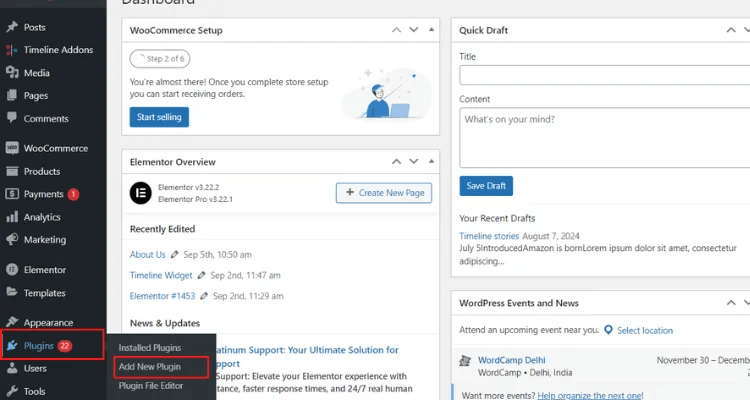750x400 pixels.
Task: Move WooCommerce Setup panel up
Action: tap(397, 30)
